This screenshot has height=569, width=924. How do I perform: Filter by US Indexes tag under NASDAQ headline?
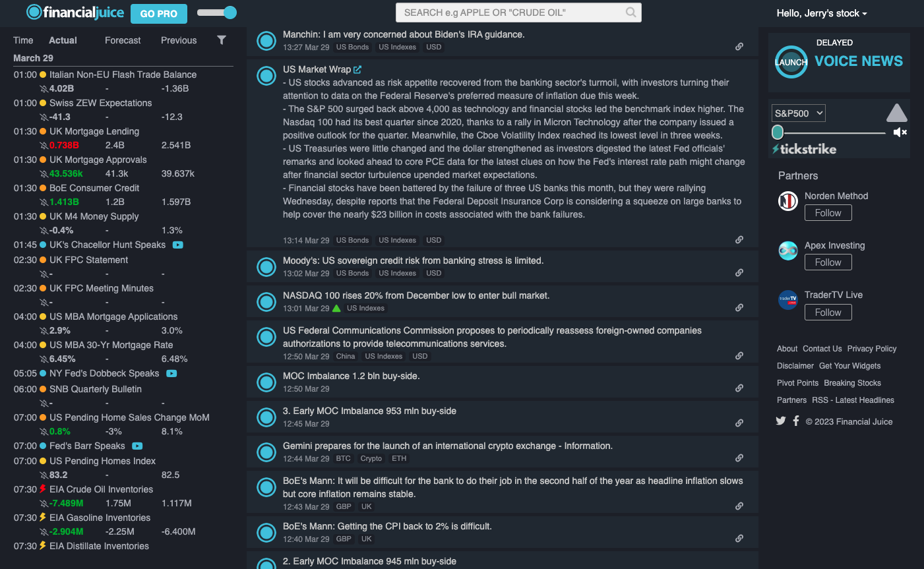click(x=365, y=308)
